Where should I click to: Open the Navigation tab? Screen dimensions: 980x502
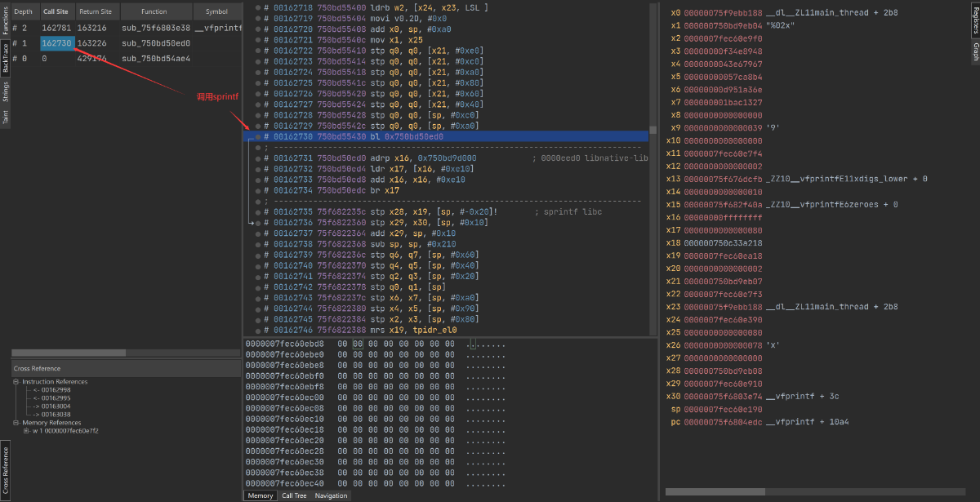(x=331, y=495)
